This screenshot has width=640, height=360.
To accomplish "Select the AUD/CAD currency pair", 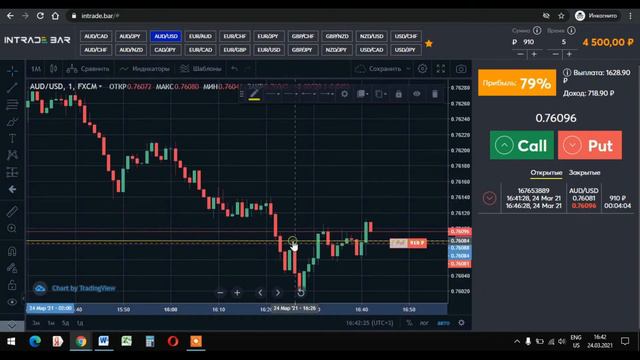I will [96, 36].
